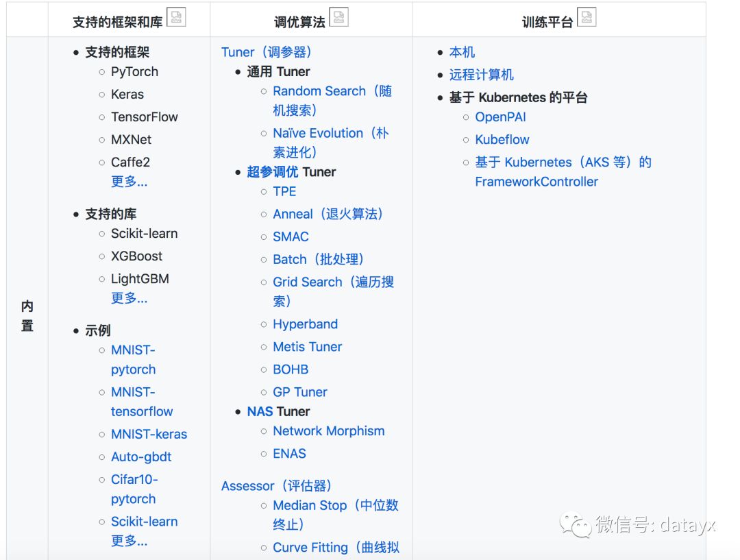The image size is (740, 560).
Task: Click the 内置 row header
Action: click(27, 315)
